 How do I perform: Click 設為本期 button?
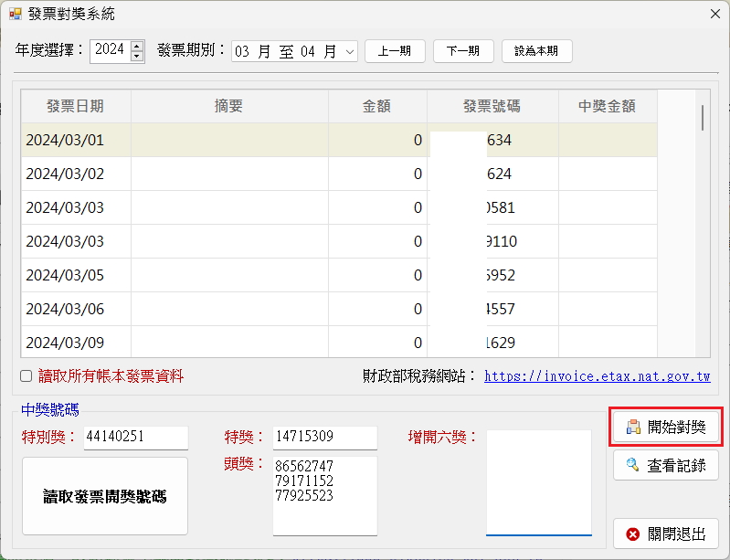point(537,51)
